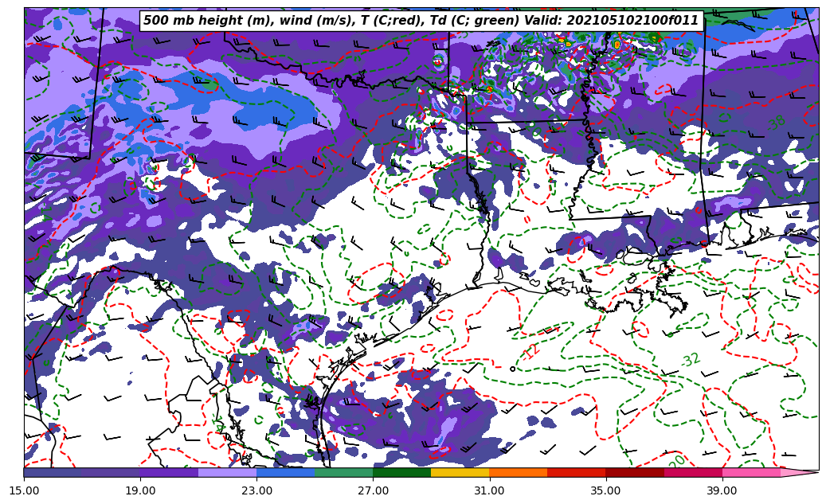Image resolution: width=826 pixels, height=504 pixels.
Task: Click the 23.00 colorbar tick label
Action: [256, 490]
